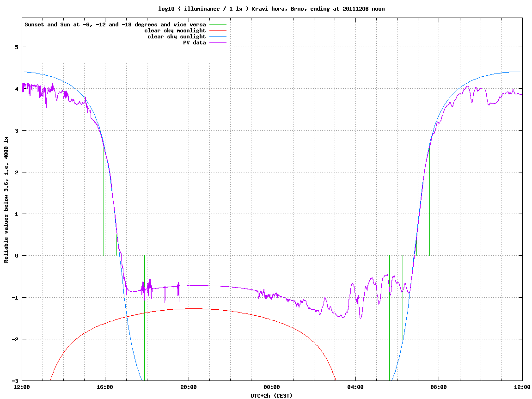
Task: Click the y-axis tick label -2
Action: 15,339
